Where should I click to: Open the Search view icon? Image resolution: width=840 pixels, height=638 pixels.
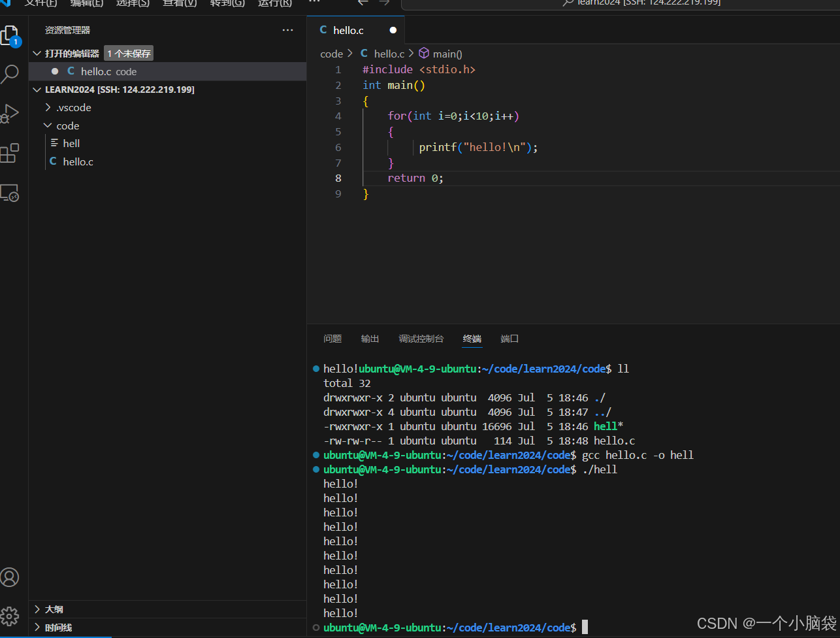tap(10, 75)
